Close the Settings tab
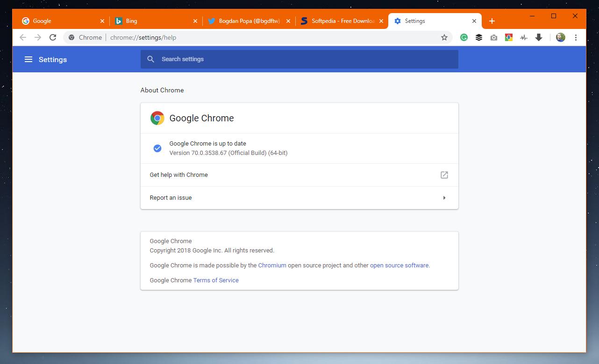 (474, 21)
